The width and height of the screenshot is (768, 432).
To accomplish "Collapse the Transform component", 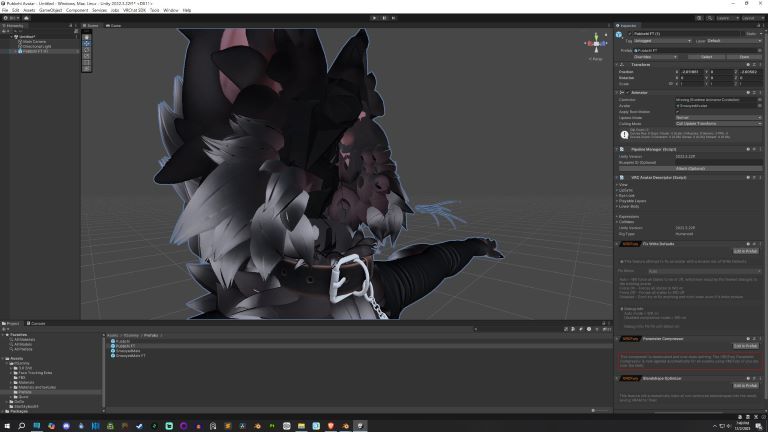I will point(617,65).
